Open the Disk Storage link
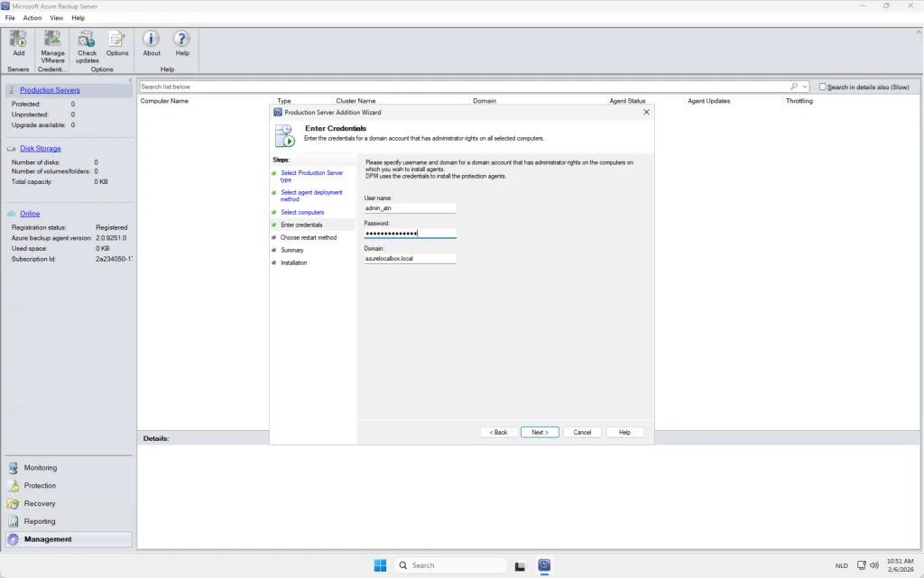The height and width of the screenshot is (578, 924). pos(41,149)
